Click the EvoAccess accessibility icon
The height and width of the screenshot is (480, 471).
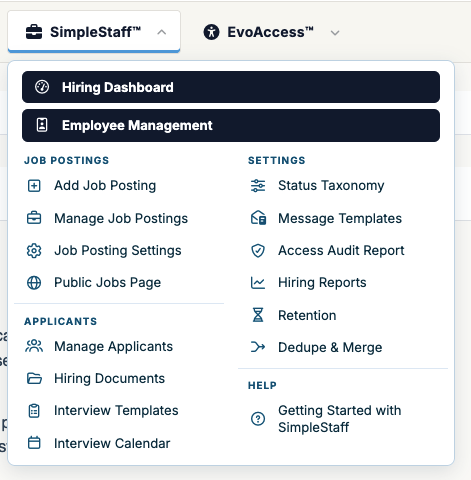[x=211, y=32]
